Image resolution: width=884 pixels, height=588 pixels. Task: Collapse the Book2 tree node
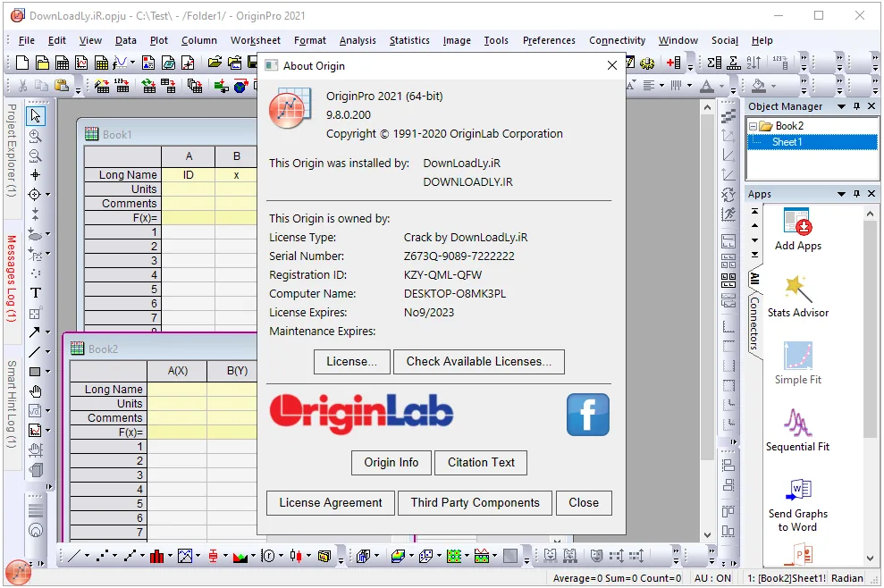[x=753, y=126]
